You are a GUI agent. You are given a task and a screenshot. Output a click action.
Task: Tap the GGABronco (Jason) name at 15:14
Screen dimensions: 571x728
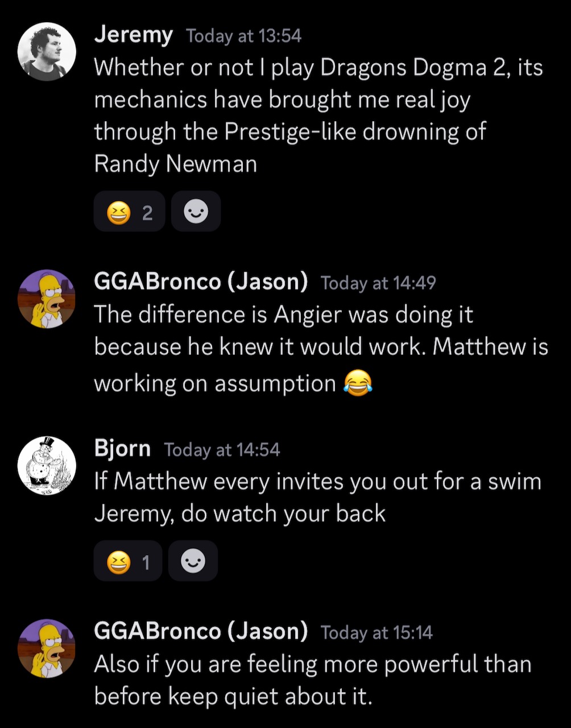click(201, 631)
